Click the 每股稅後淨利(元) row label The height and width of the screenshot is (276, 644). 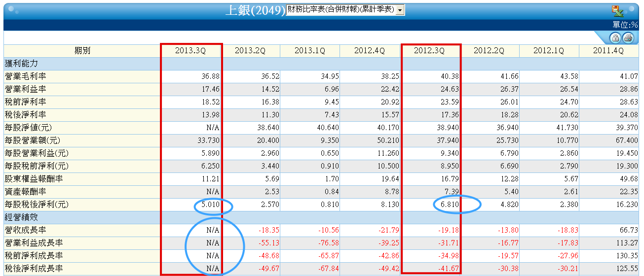click(37, 205)
